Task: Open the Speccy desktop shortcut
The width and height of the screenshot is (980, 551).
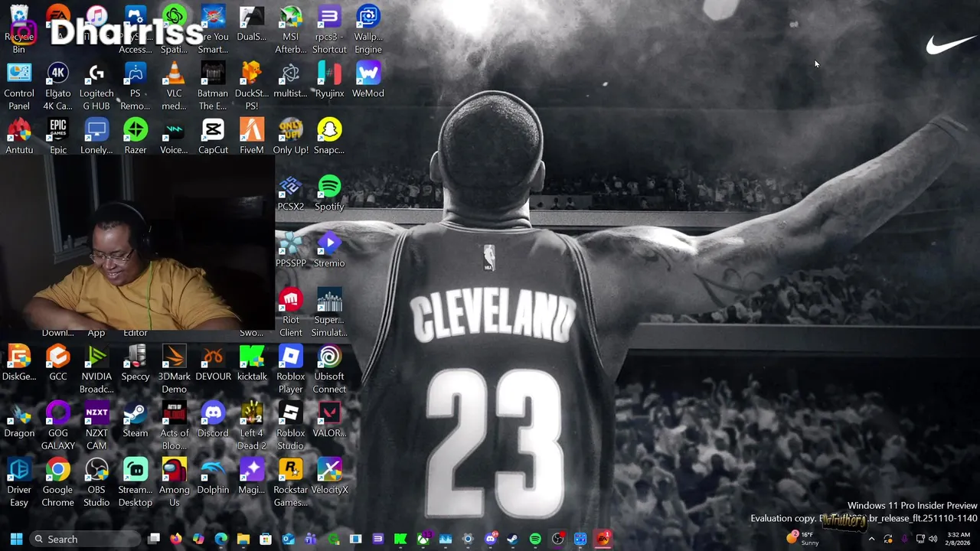Action: coord(136,363)
